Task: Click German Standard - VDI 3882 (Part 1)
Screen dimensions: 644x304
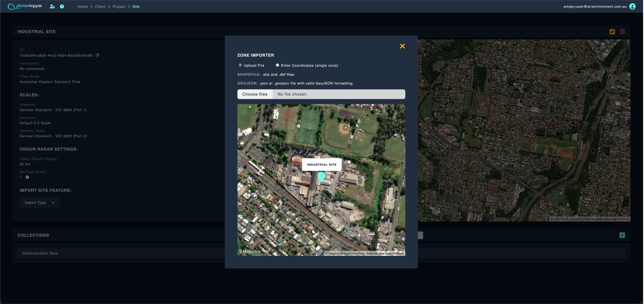Action: point(53,110)
